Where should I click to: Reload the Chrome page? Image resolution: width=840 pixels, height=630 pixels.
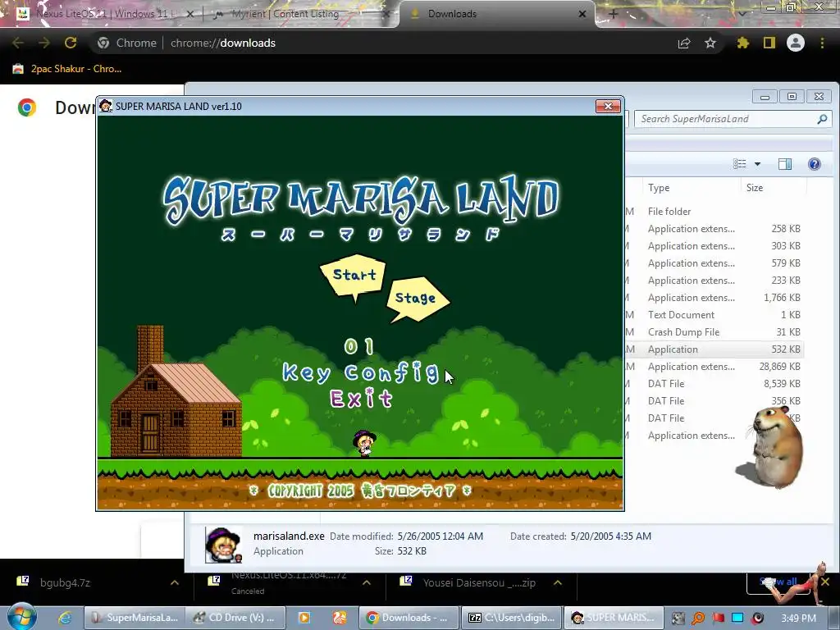(x=71, y=43)
